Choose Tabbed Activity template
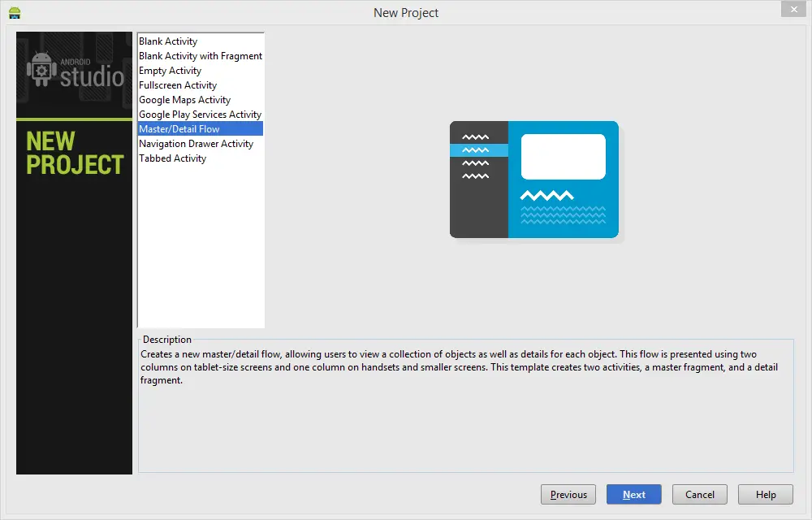This screenshot has width=812, height=520. pyautogui.click(x=172, y=158)
